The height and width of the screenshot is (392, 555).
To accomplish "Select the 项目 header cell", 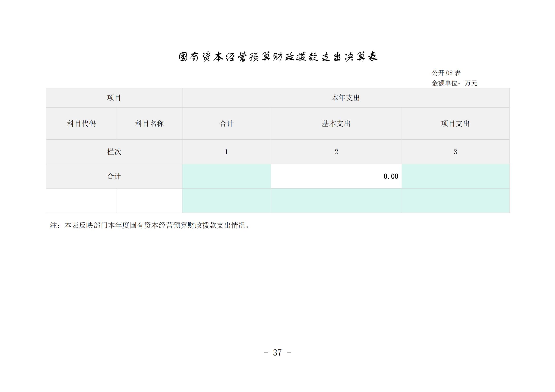I will 114,98.
